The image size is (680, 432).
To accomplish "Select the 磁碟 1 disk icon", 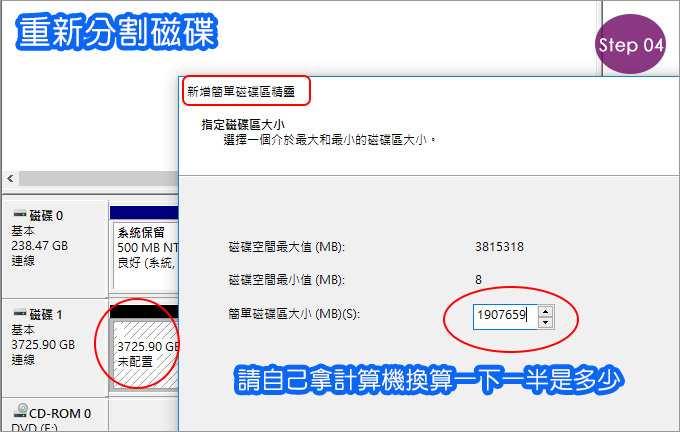I will point(20,313).
